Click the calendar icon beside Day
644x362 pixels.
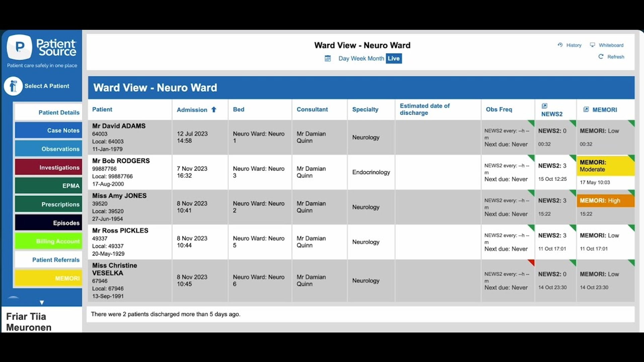(328, 59)
